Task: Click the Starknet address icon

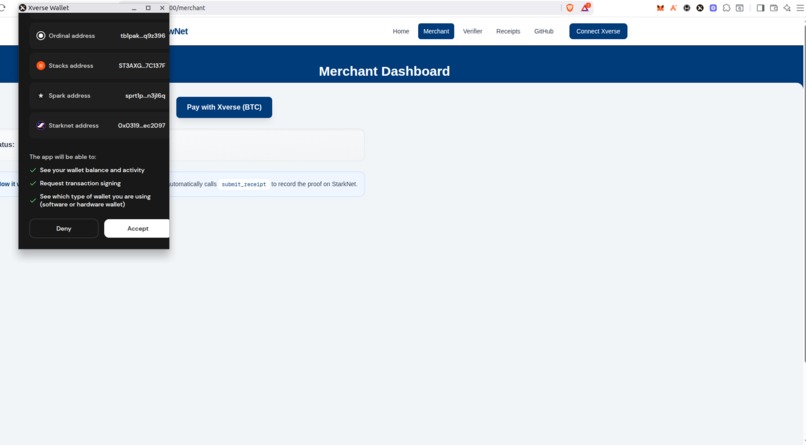Action: (41, 125)
